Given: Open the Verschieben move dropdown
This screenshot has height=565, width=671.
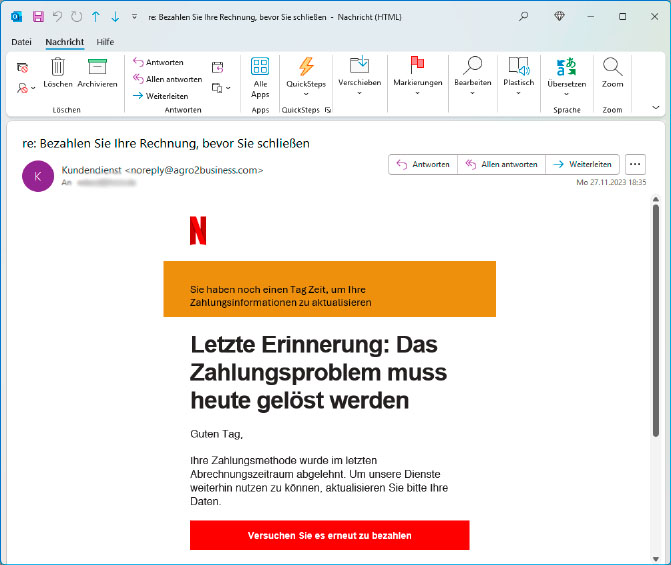Looking at the screenshot, I should pos(359,76).
